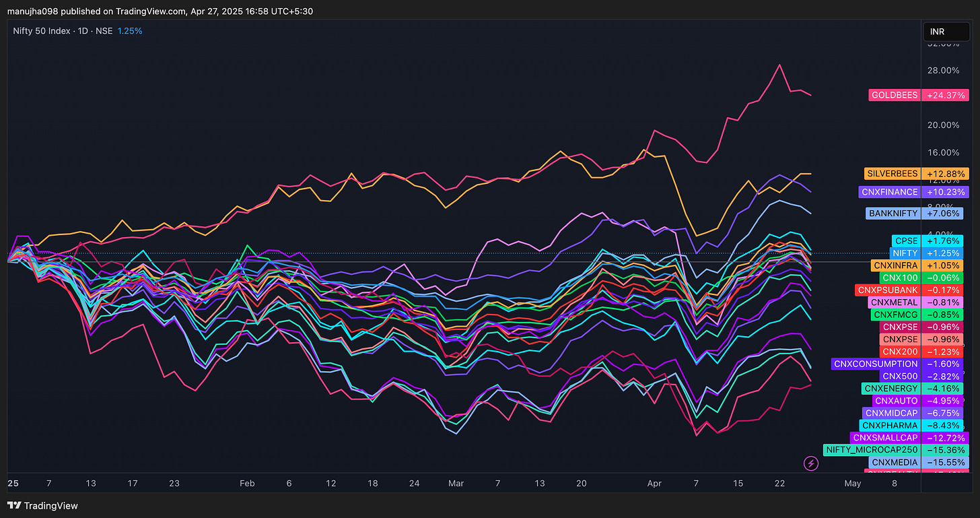Image resolution: width=980 pixels, height=518 pixels.
Task: Select the GOLDBEES series label
Action: [895, 95]
